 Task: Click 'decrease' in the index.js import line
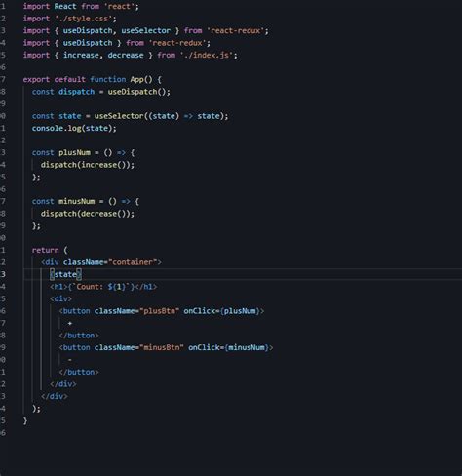click(x=126, y=55)
